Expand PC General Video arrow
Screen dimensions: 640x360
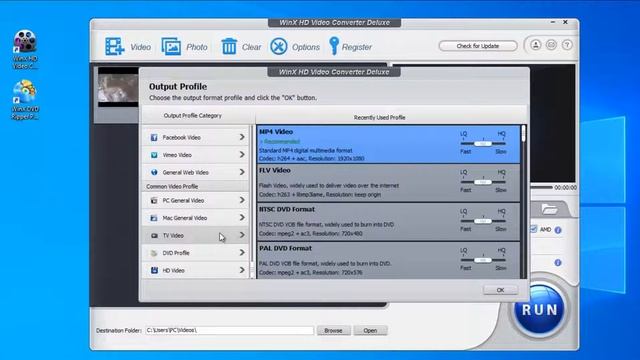pyautogui.click(x=242, y=200)
